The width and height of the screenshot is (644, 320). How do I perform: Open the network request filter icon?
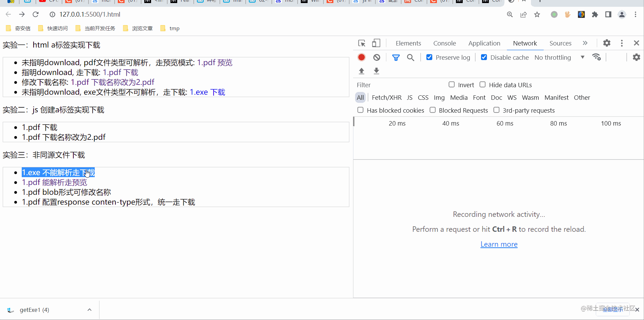point(395,57)
